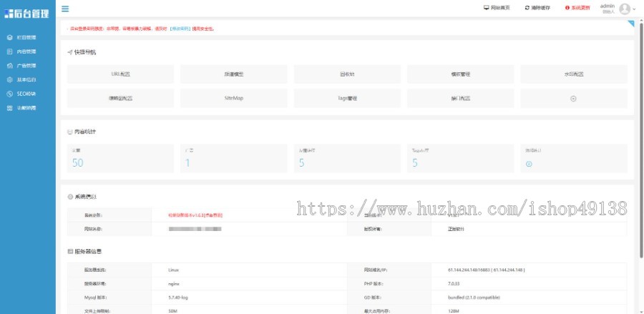Click the '50M' upload limit value
This screenshot has height=314, width=644.
click(x=172, y=311)
